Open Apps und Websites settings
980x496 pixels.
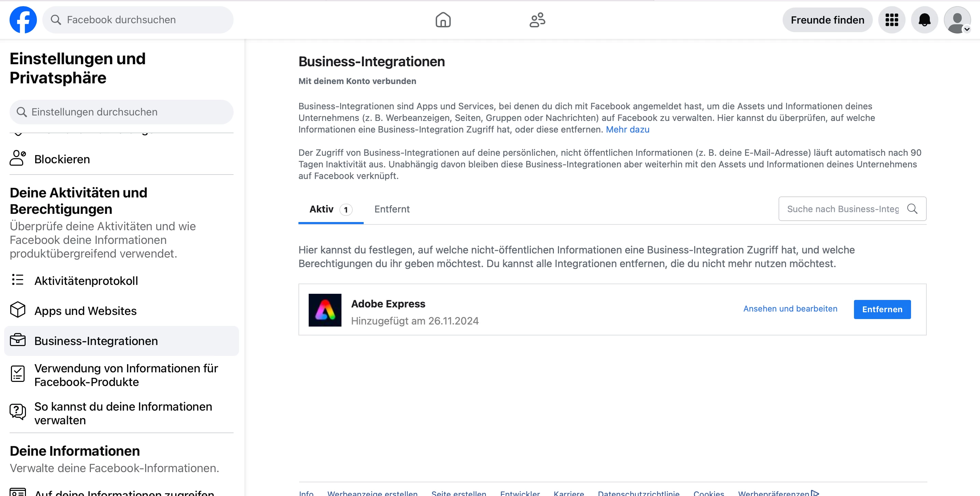point(85,311)
